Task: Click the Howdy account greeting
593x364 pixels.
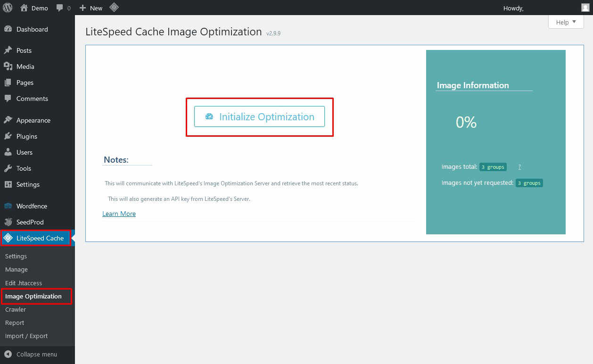Action: point(513,8)
